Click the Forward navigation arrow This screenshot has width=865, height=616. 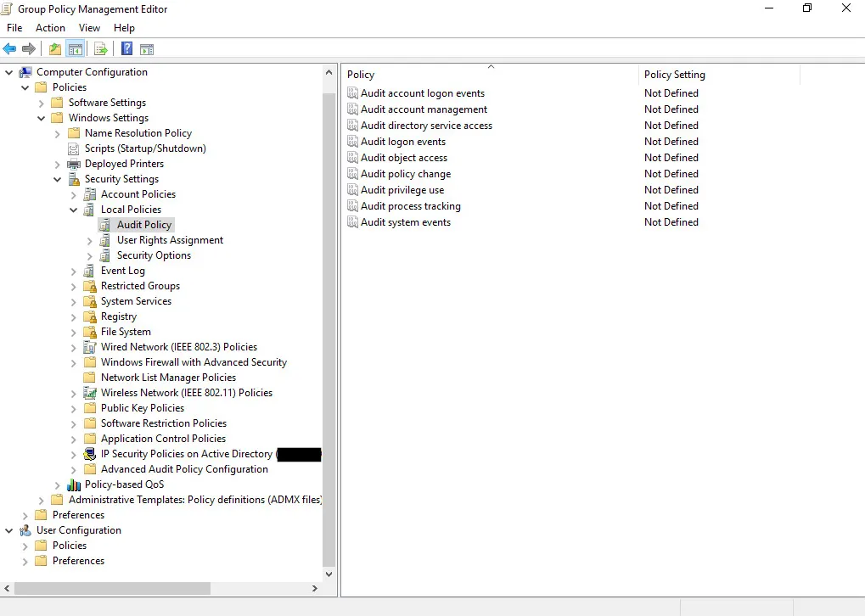[29, 48]
